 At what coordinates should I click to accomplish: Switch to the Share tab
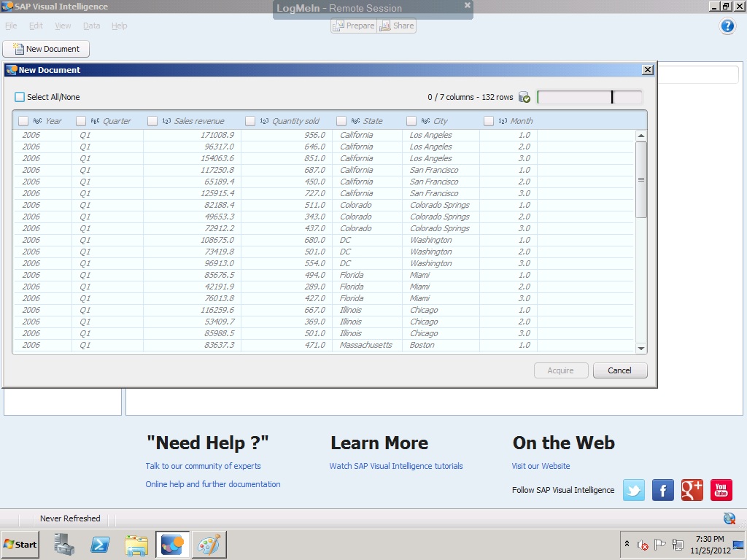pos(396,26)
